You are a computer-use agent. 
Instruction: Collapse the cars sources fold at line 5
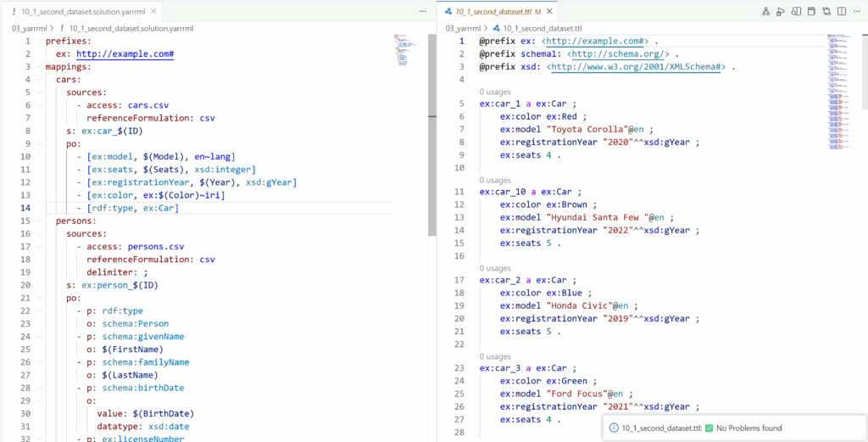click(x=37, y=92)
